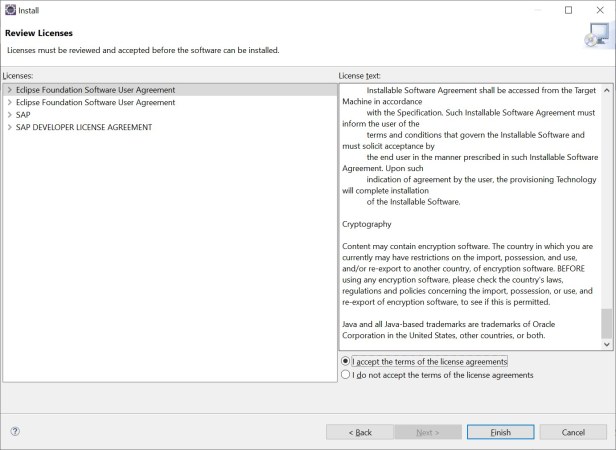Click inside the license text area

click(470, 250)
